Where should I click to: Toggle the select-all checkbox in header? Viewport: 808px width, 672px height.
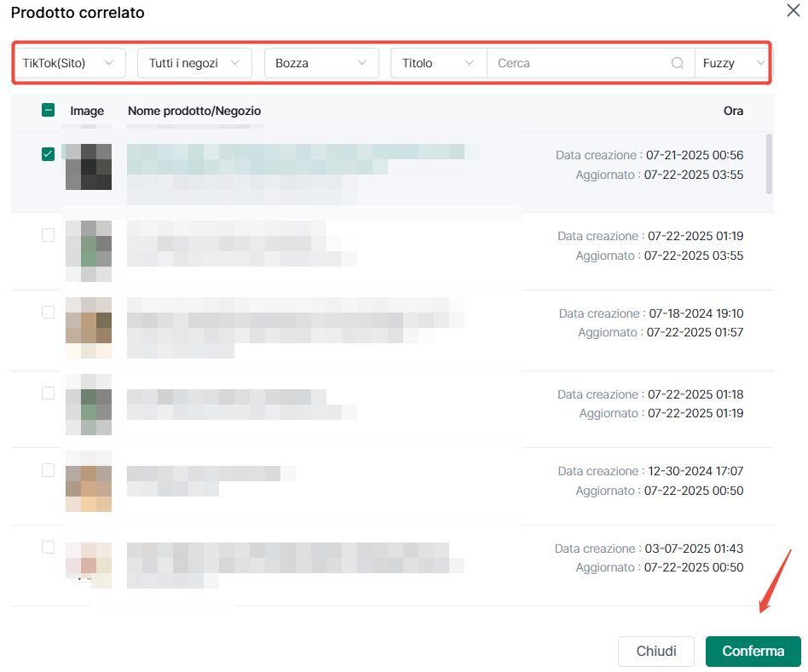point(48,110)
